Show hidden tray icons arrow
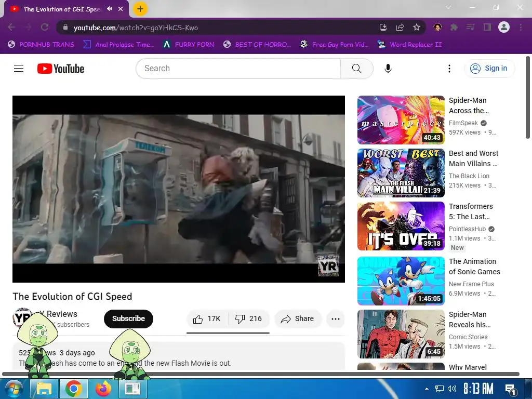The height and width of the screenshot is (399, 532). coord(427,389)
